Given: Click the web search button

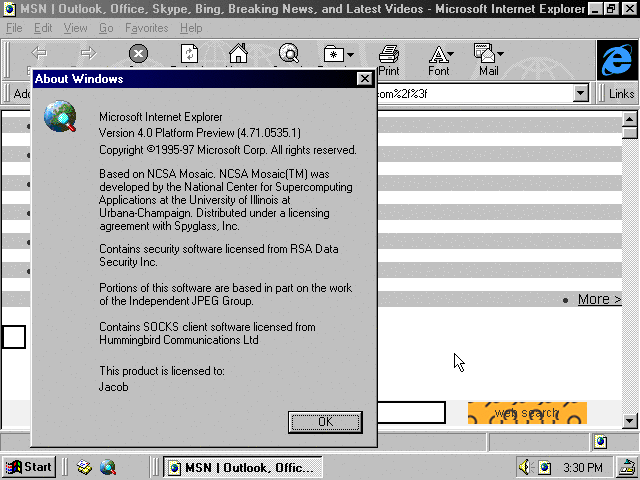Looking at the screenshot, I should point(527,413).
